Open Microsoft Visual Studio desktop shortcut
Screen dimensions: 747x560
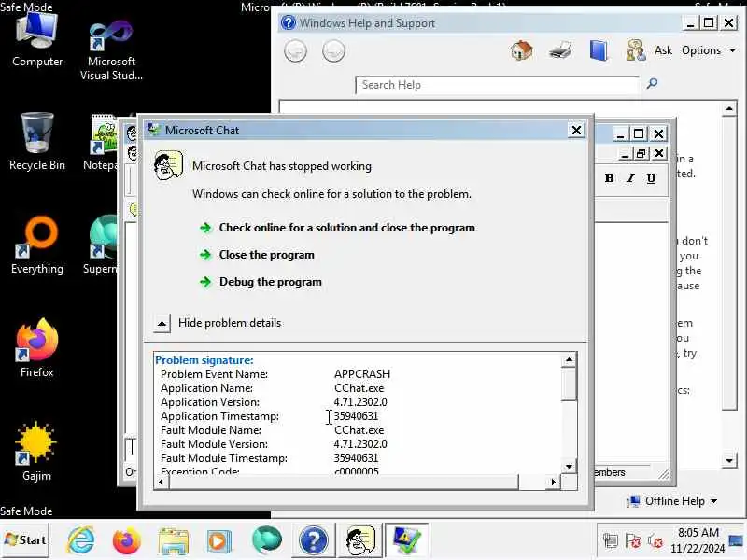click(111, 50)
